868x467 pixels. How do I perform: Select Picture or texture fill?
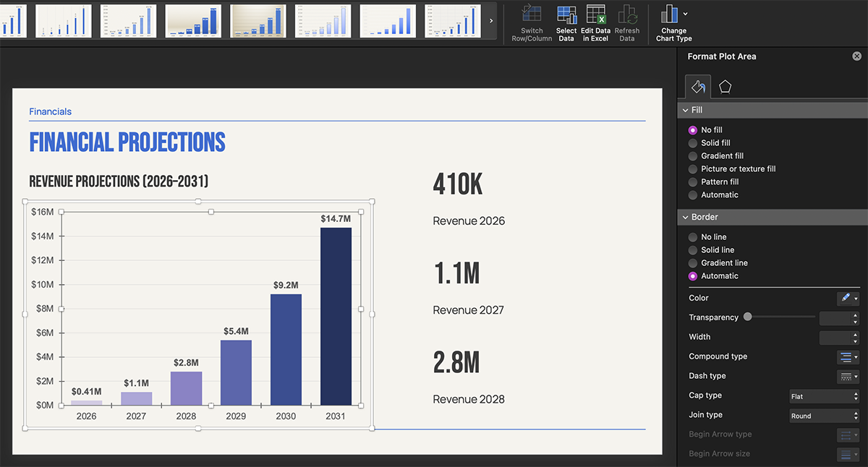click(693, 169)
